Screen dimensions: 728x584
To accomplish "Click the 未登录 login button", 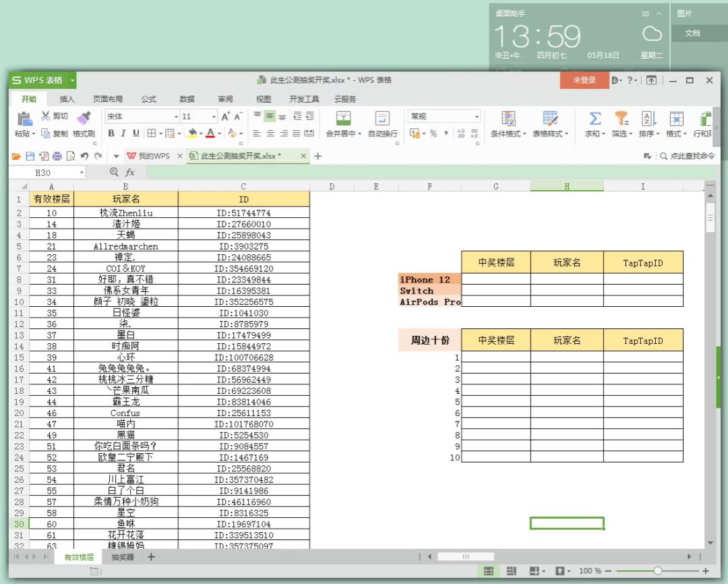I will point(584,80).
